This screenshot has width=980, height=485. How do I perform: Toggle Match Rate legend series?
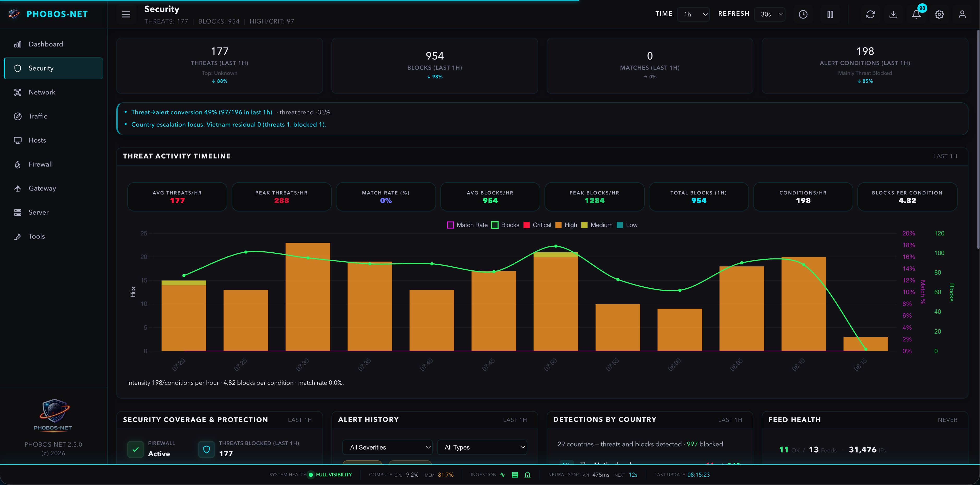(467, 225)
